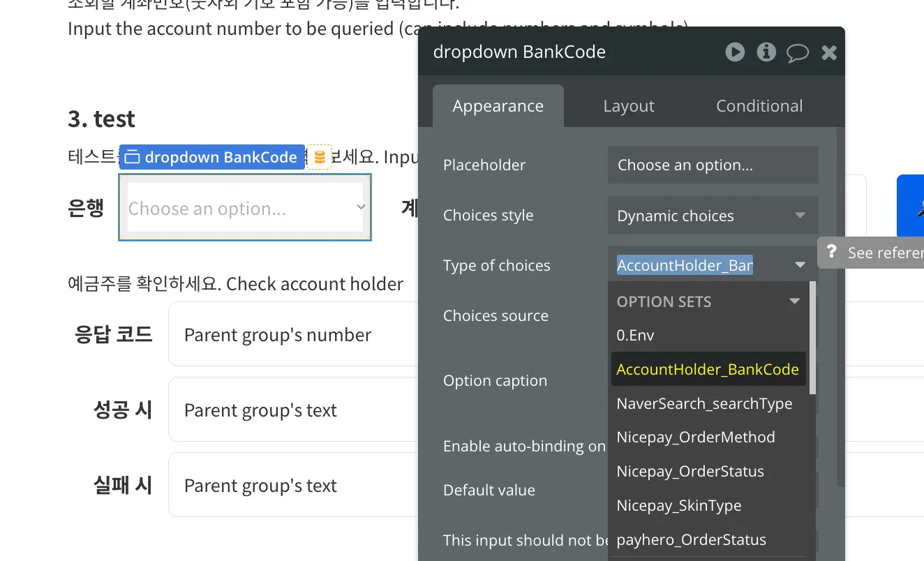The height and width of the screenshot is (561, 924).
Task: Open the info icon in dropdown BankCode header
Action: click(766, 52)
